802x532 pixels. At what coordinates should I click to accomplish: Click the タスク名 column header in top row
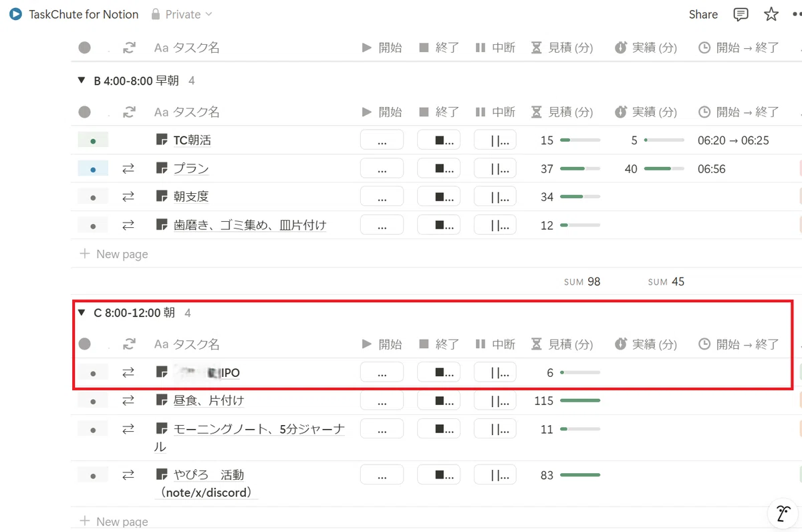(187, 47)
